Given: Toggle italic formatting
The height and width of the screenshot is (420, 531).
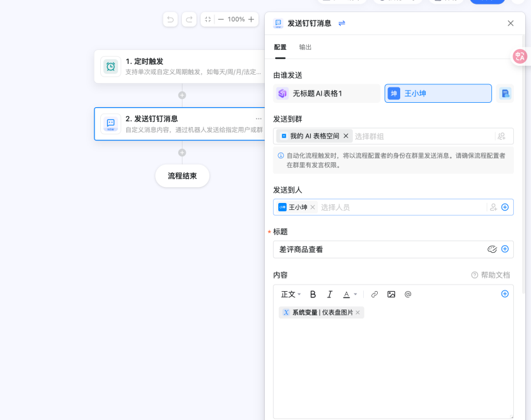Looking at the screenshot, I should [330, 294].
